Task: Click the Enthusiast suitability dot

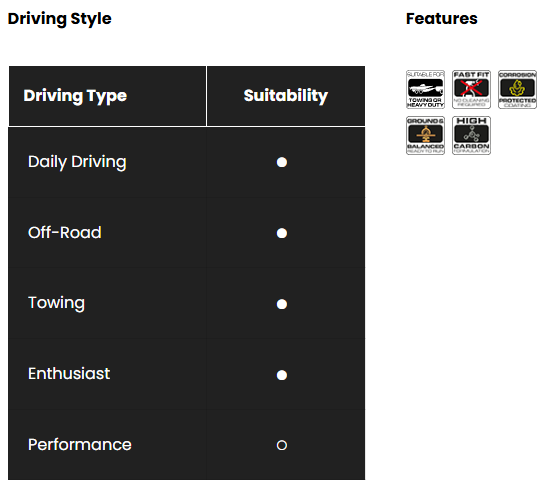Action: tap(282, 375)
